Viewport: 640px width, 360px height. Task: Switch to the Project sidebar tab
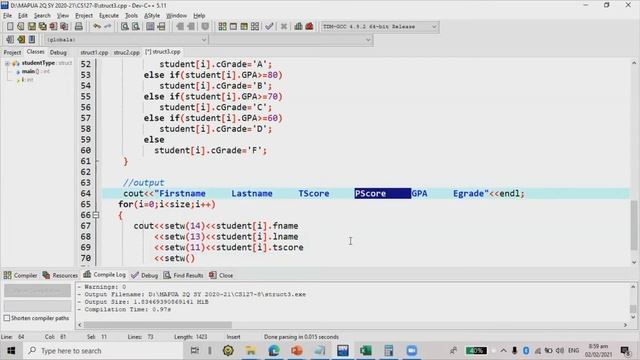[x=12, y=52]
